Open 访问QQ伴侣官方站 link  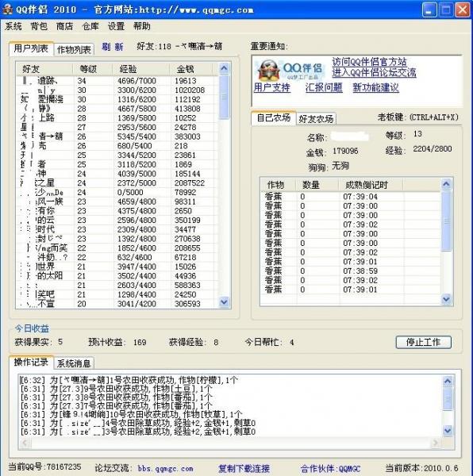tap(369, 62)
